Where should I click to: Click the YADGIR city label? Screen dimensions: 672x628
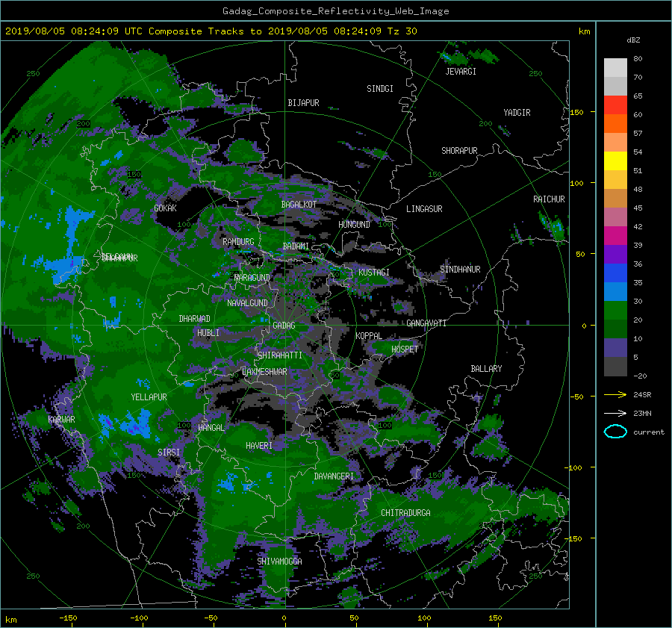click(517, 113)
